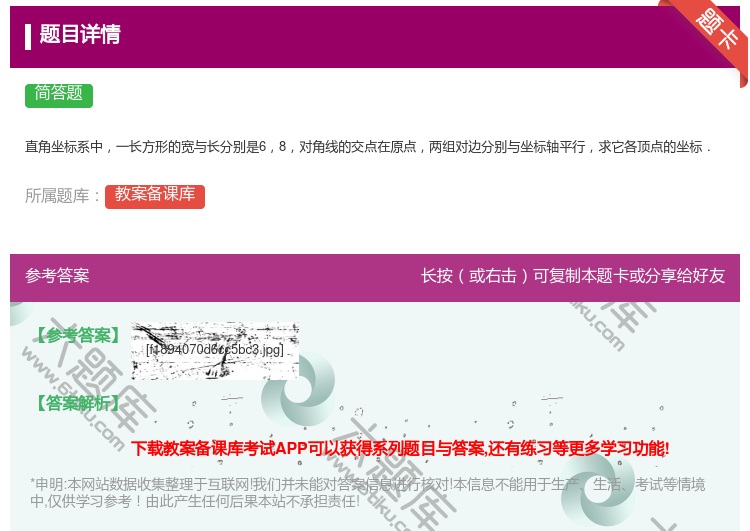
Task: Click the green 【答案解析】 label
Action: (x=79, y=403)
